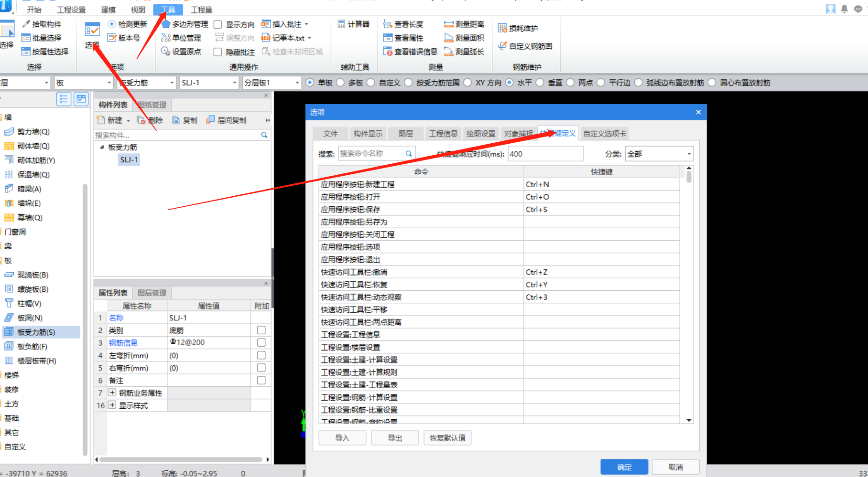Toggle 隐藏批注 hide annotations checkbox
The height and width of the screenshot is (477, 868).
(x=218, y=52)
